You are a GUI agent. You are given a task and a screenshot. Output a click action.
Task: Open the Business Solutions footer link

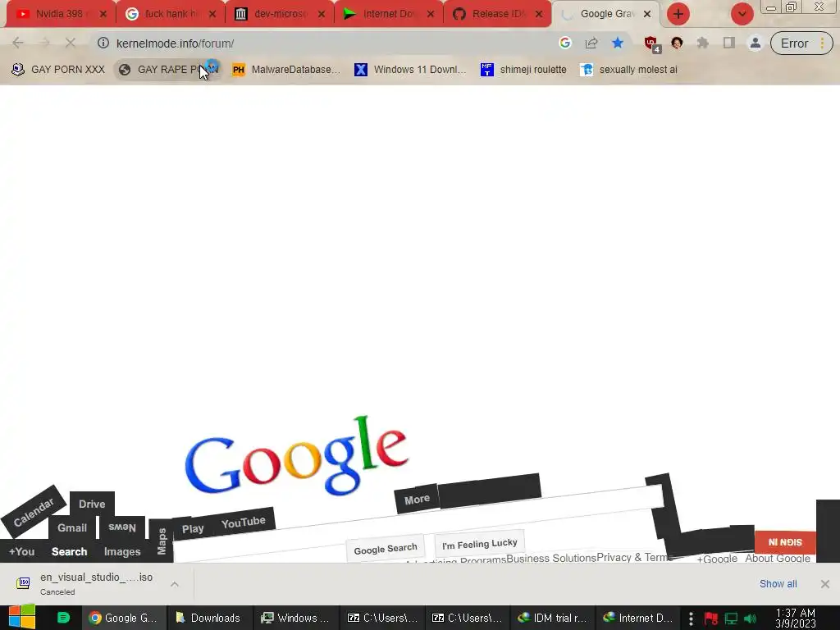551,558
